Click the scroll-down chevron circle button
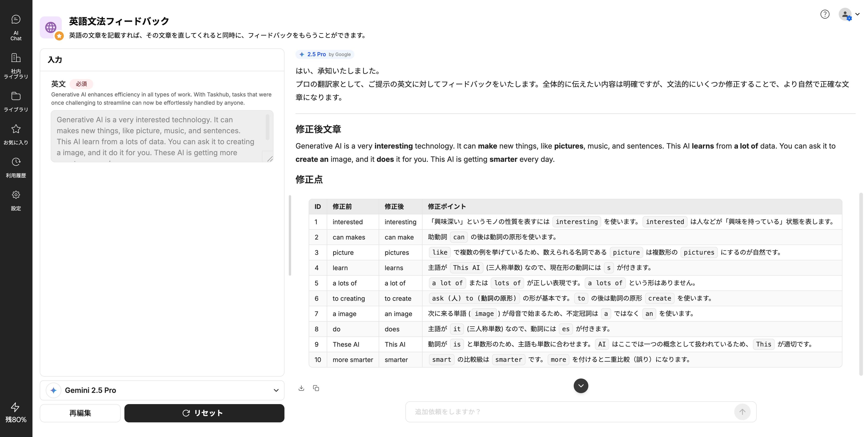868x437 pixels. [x=581, y=386]
